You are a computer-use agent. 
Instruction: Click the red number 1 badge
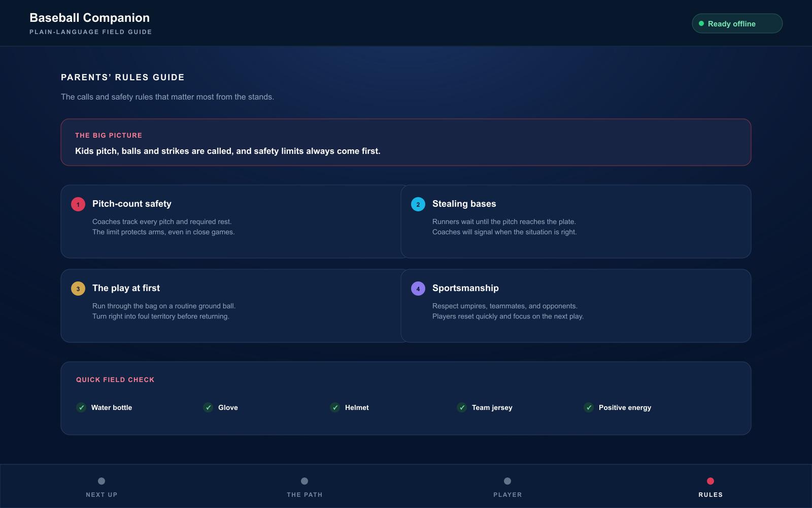point(78,204)
